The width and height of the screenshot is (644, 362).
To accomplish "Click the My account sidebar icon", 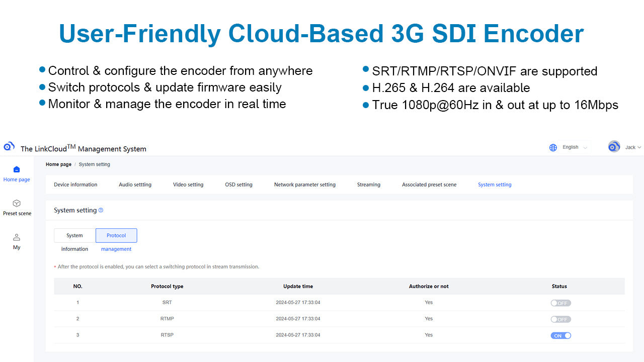I will (17, 237).
